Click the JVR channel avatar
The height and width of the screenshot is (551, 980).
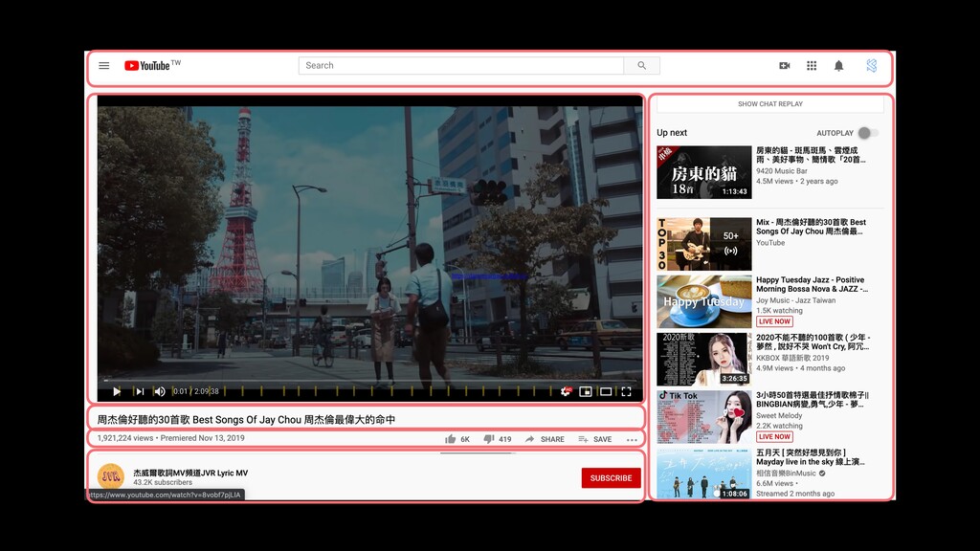click(111, 476)
